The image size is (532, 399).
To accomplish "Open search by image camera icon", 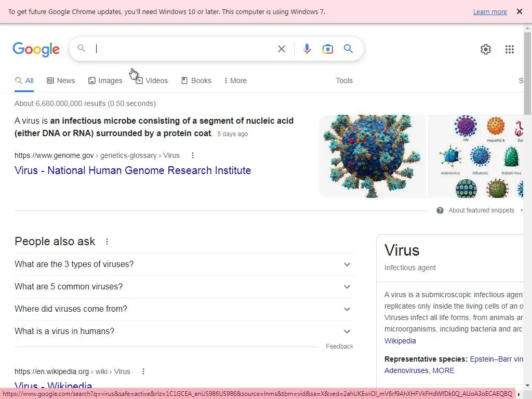I will (x=327, y=49).
